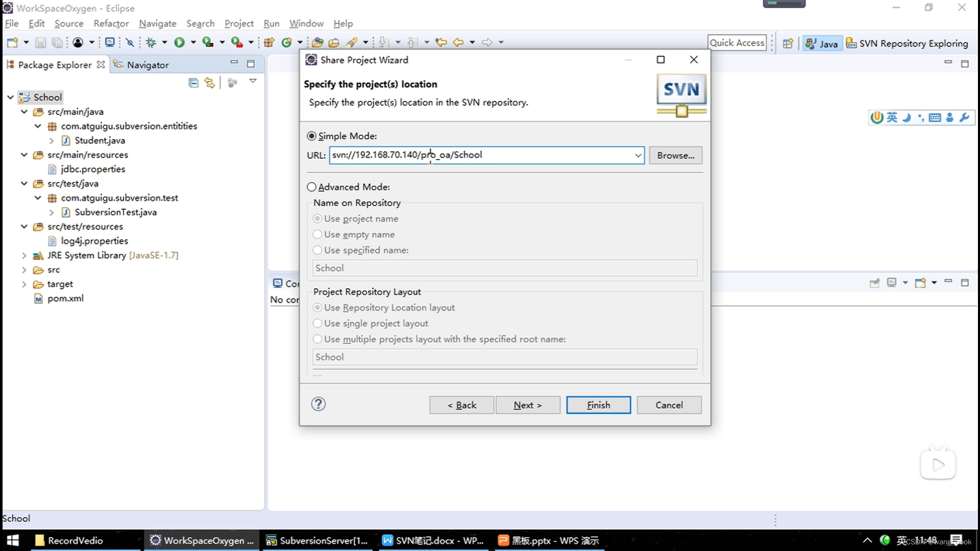This screenshot has height=551, width=980.
Task: Open the Project menu
Action: (x=239, y=23)
